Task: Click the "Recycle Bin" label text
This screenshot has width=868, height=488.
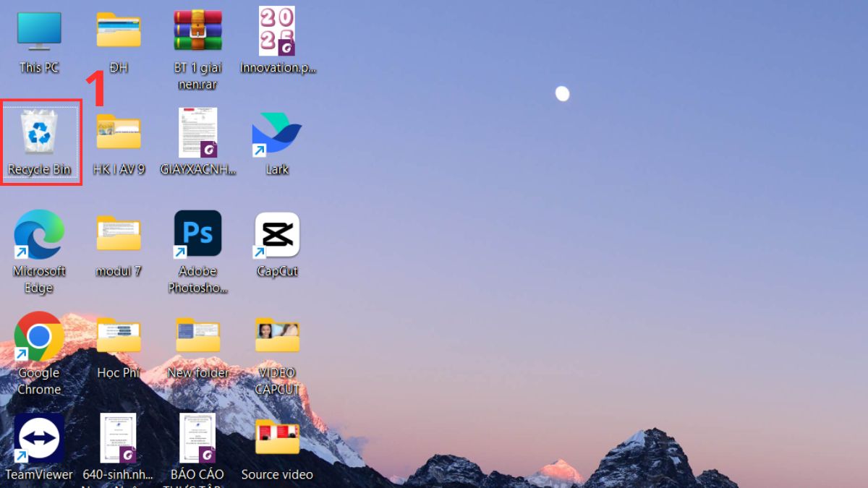Action: 40,170
